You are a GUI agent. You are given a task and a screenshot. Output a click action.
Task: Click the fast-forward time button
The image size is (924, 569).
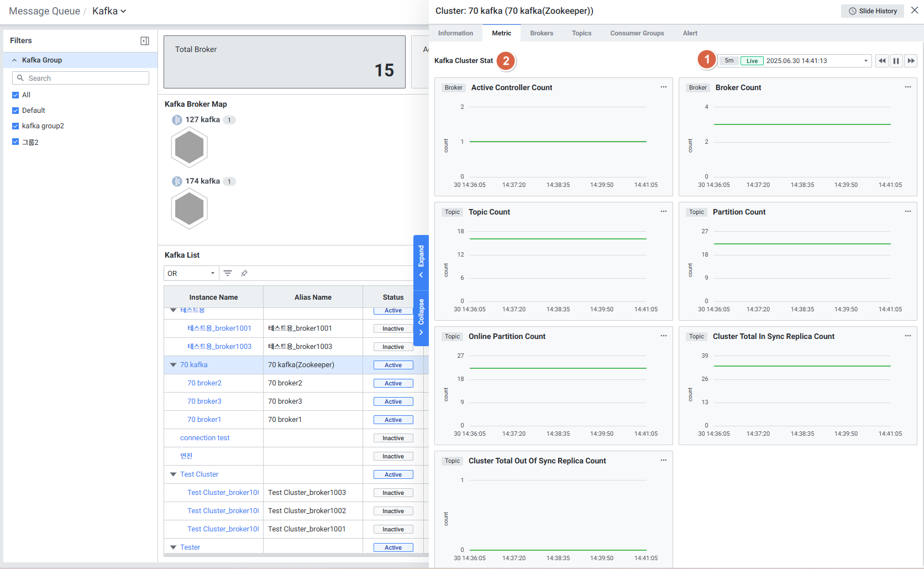pos(911,61)
